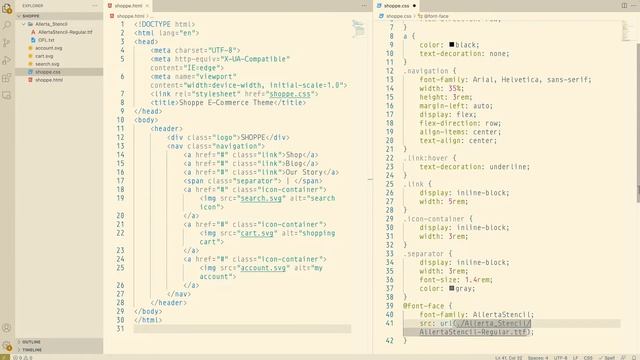This screenshot has width=640, height=360.
Task: Close the shoppe.html tab
Action: pos(147,6)
